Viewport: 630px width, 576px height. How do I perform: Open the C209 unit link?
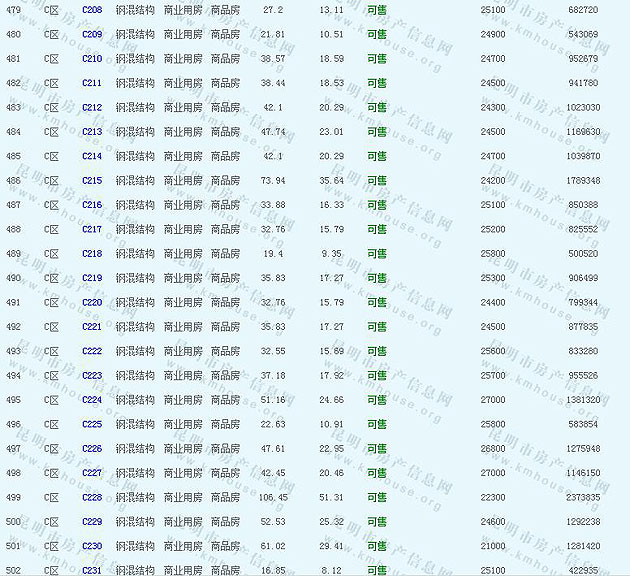92,34
